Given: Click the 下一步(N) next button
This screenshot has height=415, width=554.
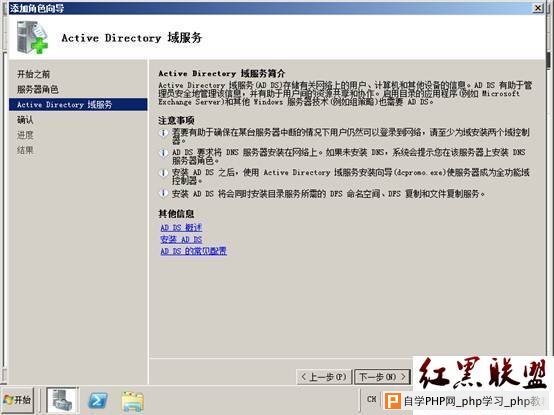Looking at the screenshot, I should [x=382, y=377].
